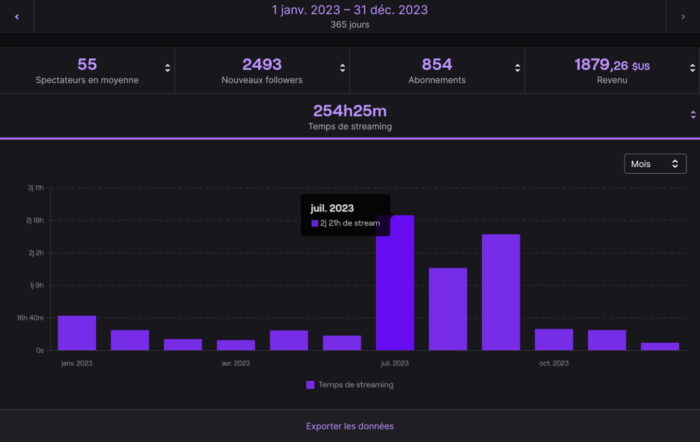Viewport: 700px width, 442px height.
Task: Click the janv. 2023 bar in chart
Action: (x=77, y=333)
